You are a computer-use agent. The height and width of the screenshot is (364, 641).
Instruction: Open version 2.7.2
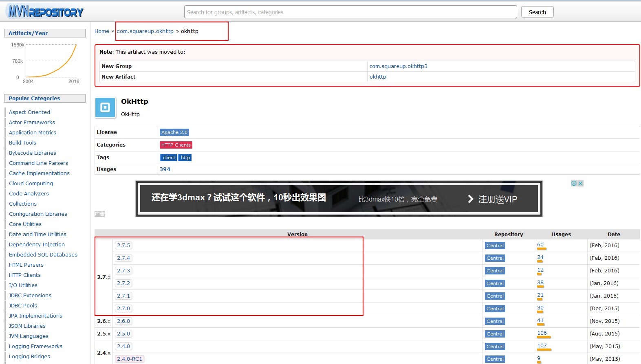[123, 283]
